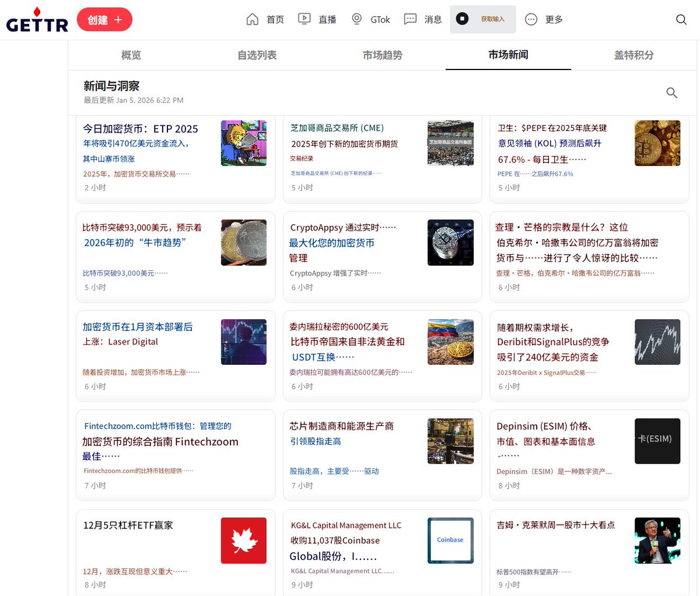Image resolution: width=700 pixels, height=596 pixels.
Task: Click the gold Bitcoin thumbnail on PEPE article
Action: coord(657,143)
